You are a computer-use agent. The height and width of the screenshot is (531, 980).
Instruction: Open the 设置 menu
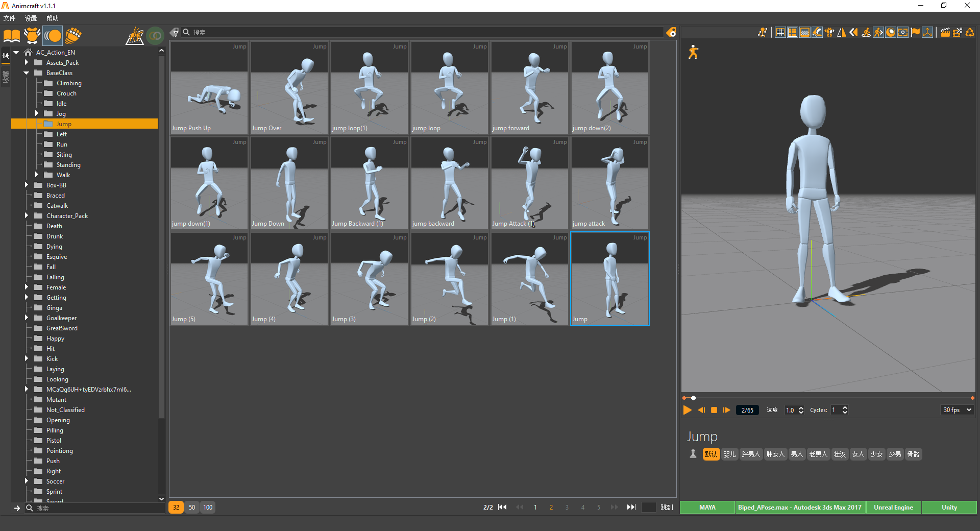31,18
